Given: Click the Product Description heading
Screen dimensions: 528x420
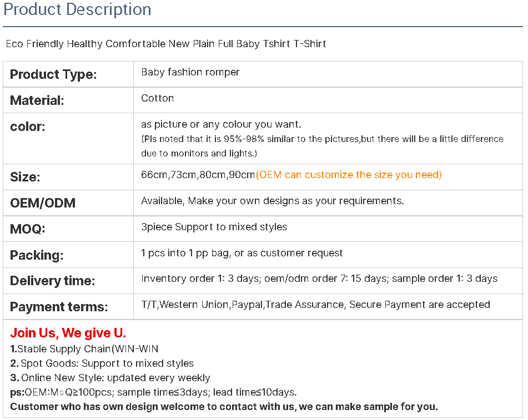Looking at the screenshot, I should click(x=77, y=10).
